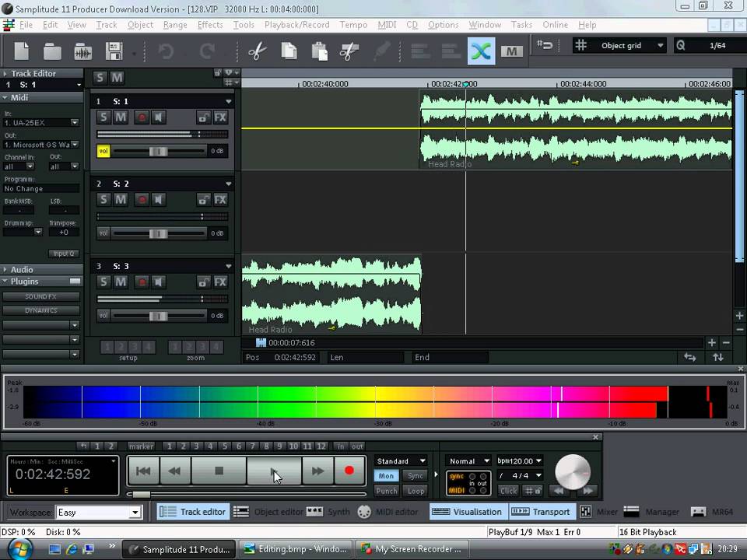Copy with the toolbar copy icon

[x=289, y=51]
